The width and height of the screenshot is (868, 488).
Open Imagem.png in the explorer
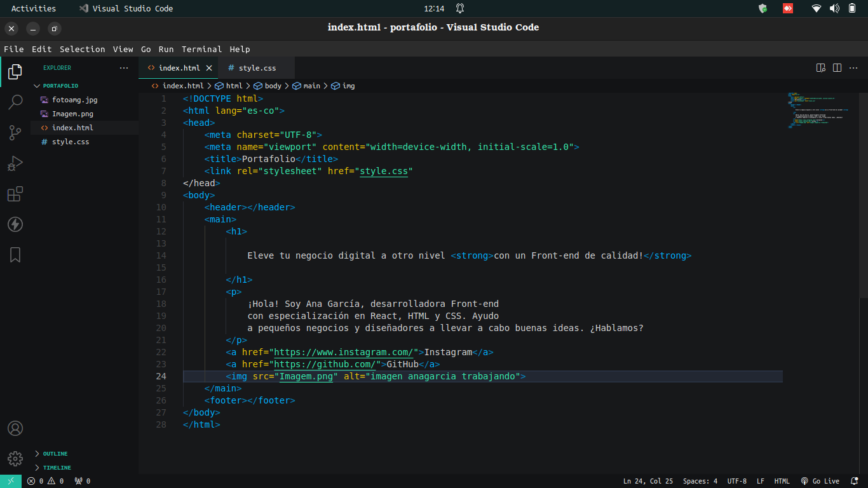click(85, 114)
